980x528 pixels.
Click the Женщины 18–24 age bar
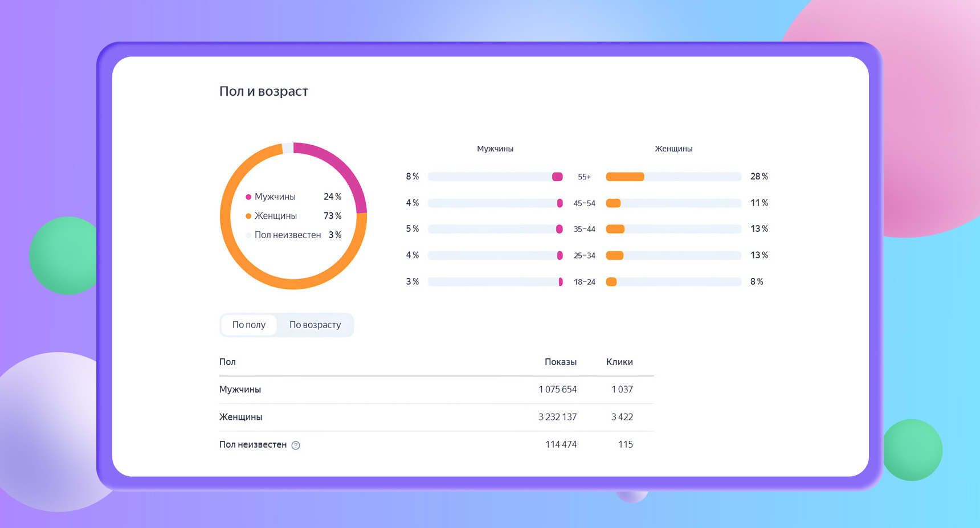[x=673, y=282]
